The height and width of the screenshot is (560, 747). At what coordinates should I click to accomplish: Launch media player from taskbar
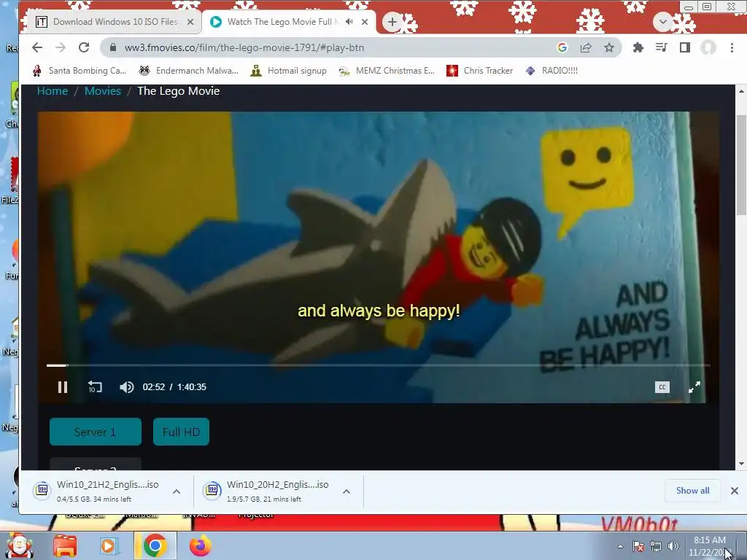(108, 546)
